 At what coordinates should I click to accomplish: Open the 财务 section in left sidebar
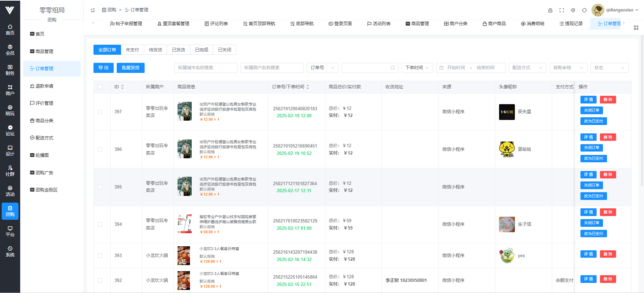[x=10, y=70]
